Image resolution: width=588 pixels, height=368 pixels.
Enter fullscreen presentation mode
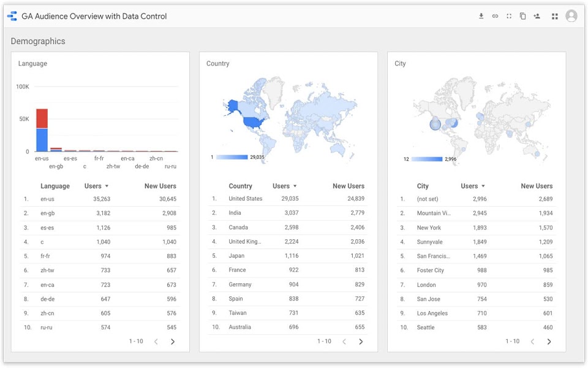[x=509, y=16]
